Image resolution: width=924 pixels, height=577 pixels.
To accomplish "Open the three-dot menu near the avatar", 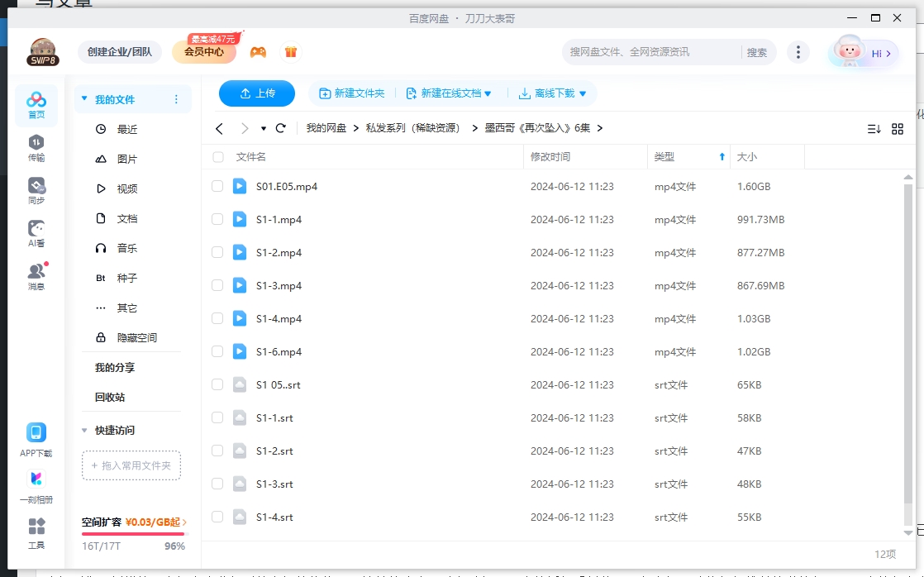I will click(x=798, y=51).
